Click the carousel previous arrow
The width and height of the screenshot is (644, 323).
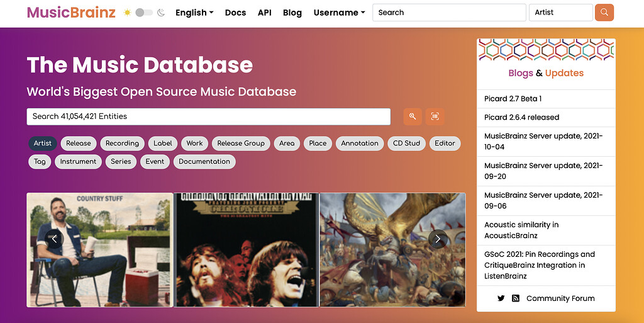pyautogui.click(x=54, y=239)
